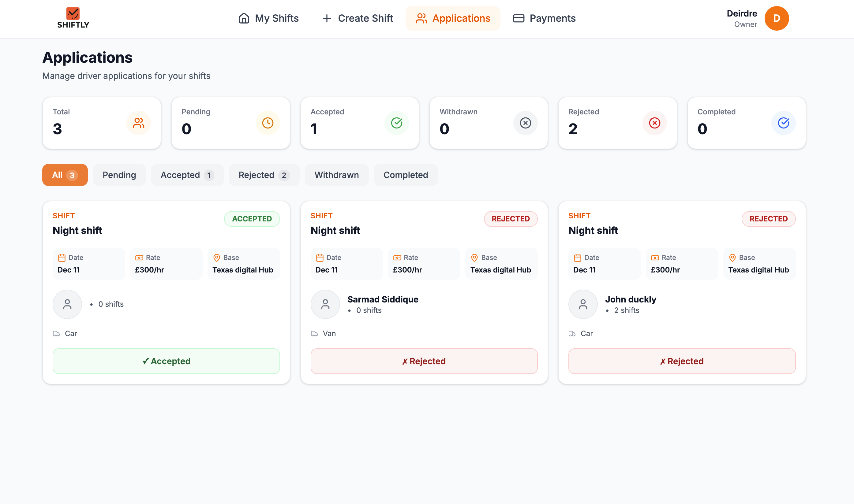Image resolution: width=854 pixels, height=504 pixels.
Task: Click 'Night shift' title in accepted card
Action: pyautogui.click(x=77, y=230)
